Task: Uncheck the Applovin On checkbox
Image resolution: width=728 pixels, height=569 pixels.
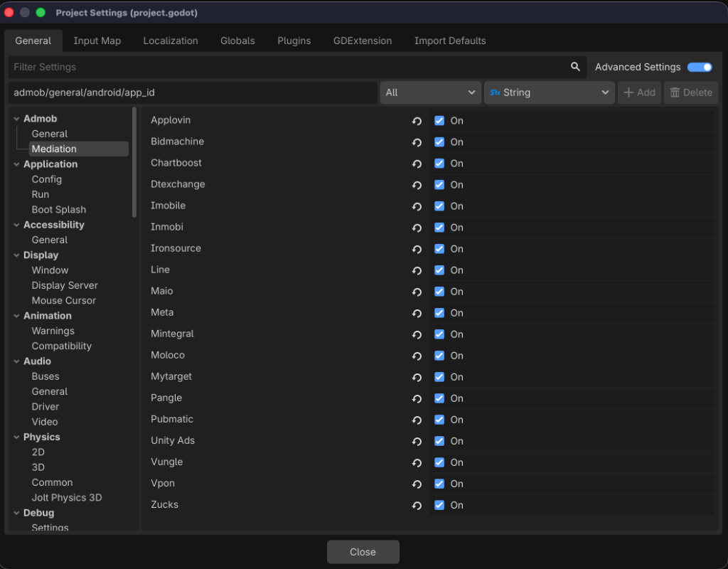Action: tap(439, 121)
